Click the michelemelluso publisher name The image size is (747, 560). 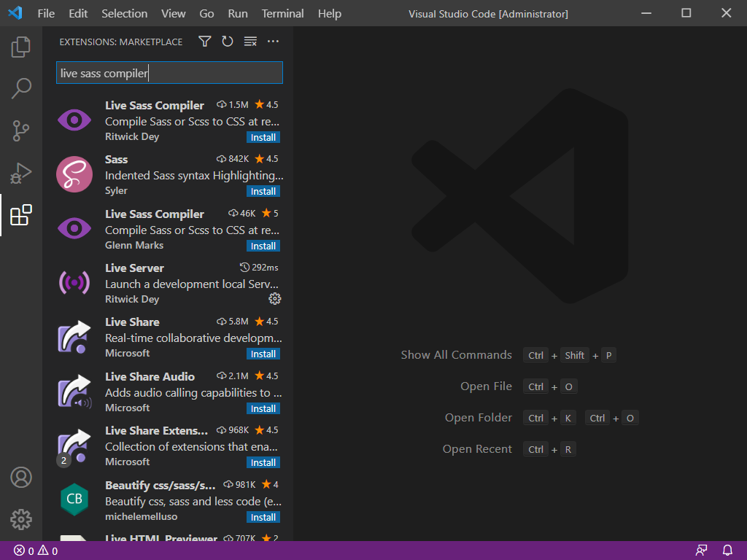click(x=141, y=516)
